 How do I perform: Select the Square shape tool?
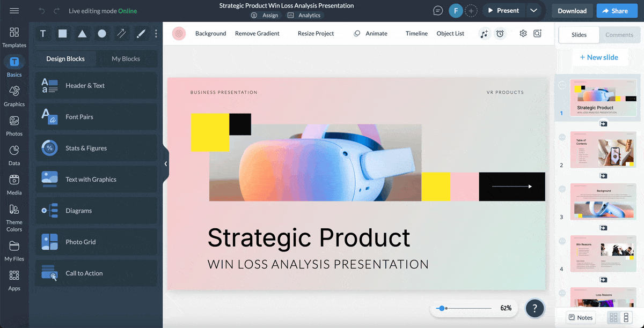pyautogui.click(x=62, y=33)
